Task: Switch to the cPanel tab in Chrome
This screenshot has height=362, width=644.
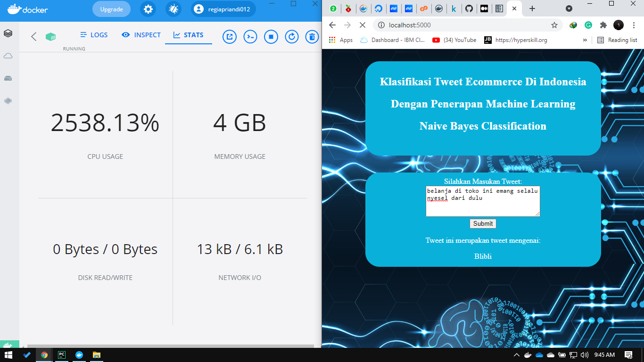Action: [x=424, y=8]
